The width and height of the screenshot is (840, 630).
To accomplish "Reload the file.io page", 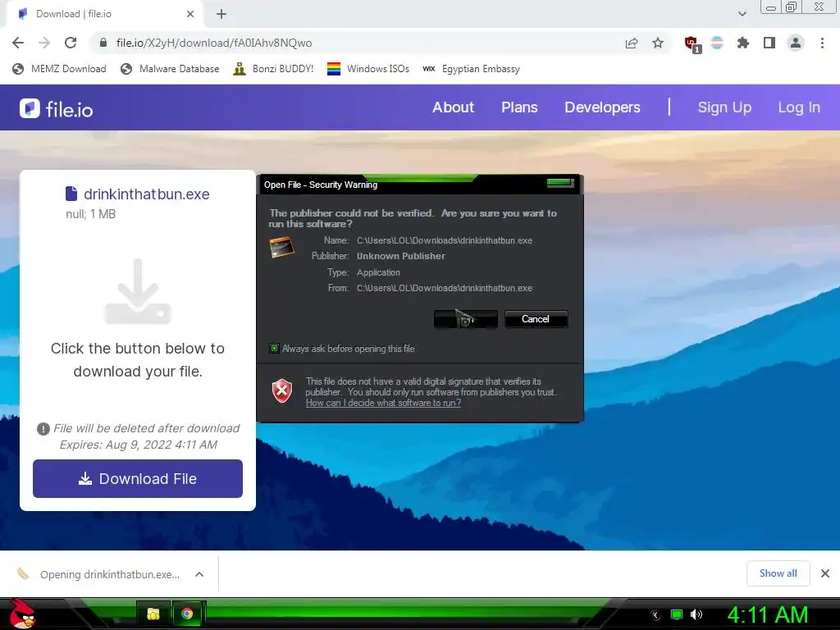I will point(71,43).
